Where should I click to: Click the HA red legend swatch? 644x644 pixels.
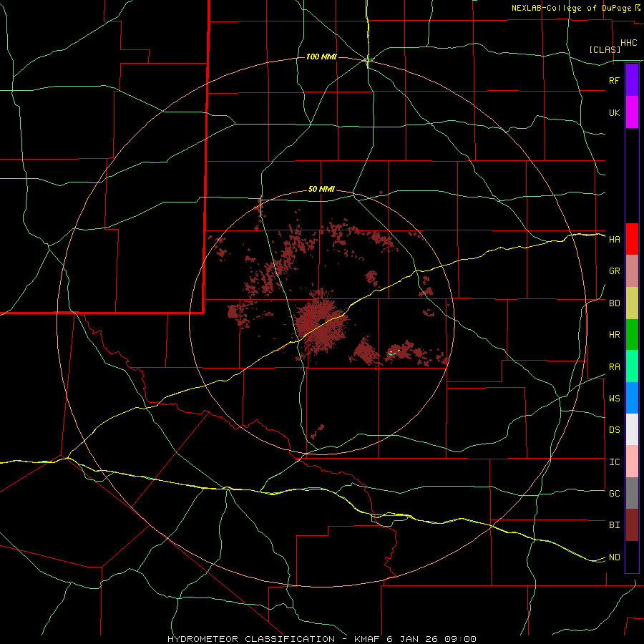[x=632, y=239]
